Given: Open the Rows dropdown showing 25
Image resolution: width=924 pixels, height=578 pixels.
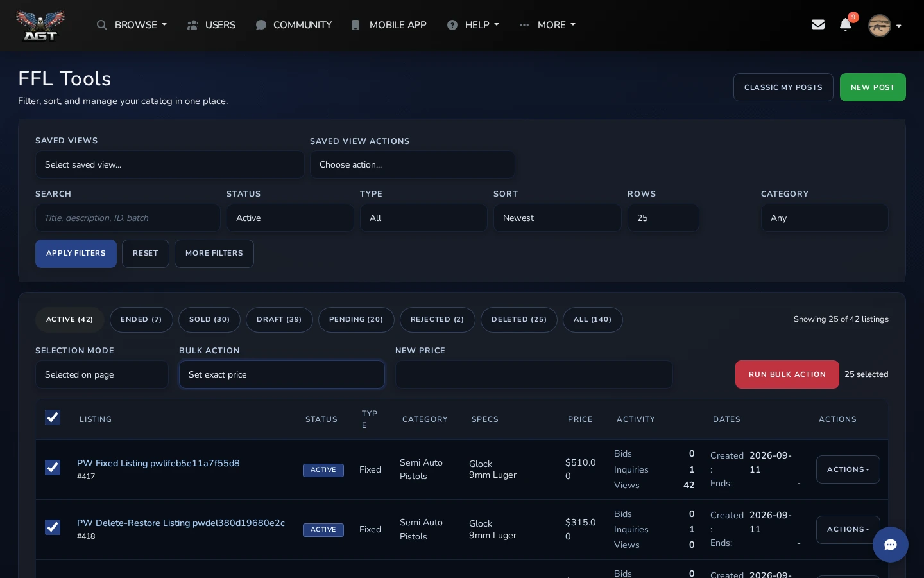Looking at the screenshot, I should (663, 218).
